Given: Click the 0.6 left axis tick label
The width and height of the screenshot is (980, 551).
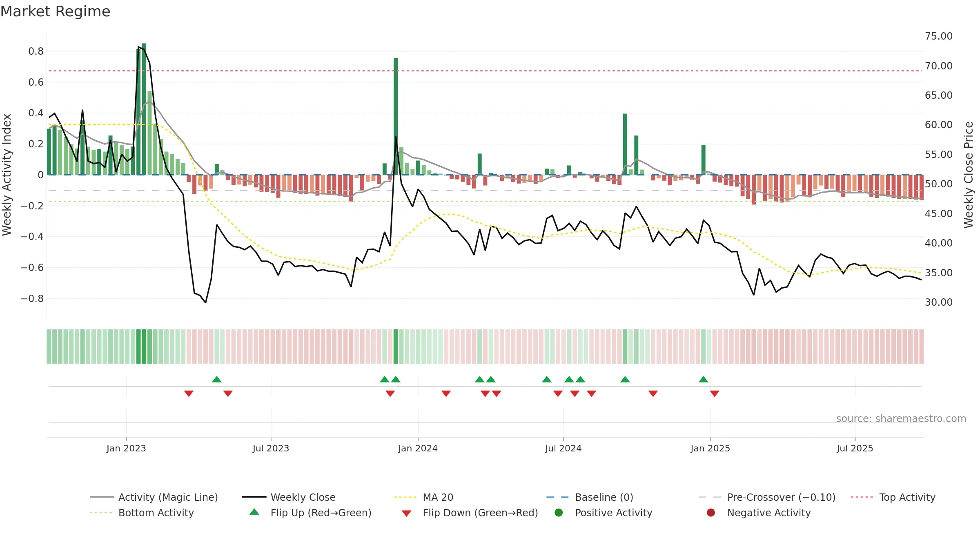Looking at the screenshot, I should tap(36, 82).
